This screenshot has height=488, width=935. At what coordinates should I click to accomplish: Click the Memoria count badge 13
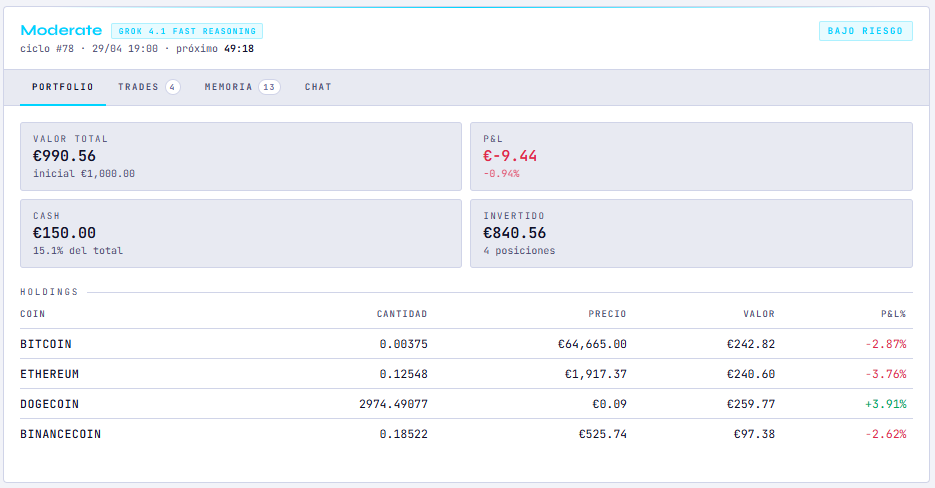pos(269,87)
